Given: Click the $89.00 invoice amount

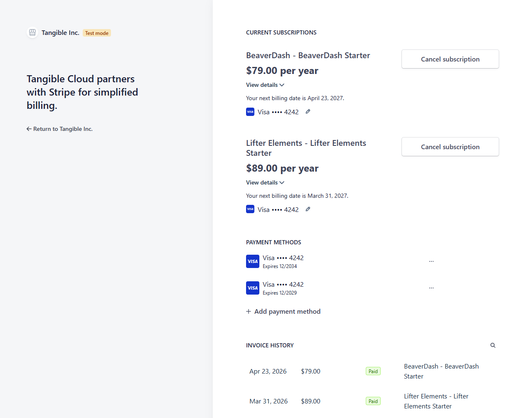Looking at the screenshot, I should coord(310,401).
